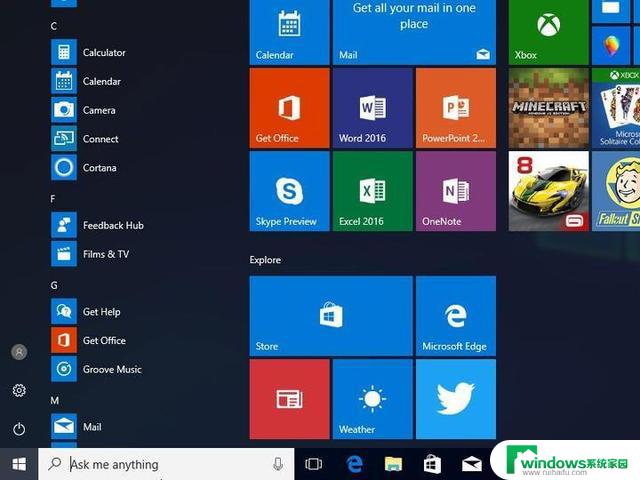The image size is (640, 480).
Task: Open Edge from the taskbar
Action: tap(354, 464)
